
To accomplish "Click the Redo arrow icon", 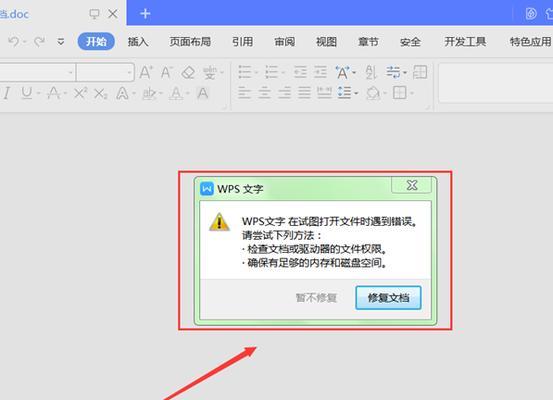I will click(x=39, y=42).
